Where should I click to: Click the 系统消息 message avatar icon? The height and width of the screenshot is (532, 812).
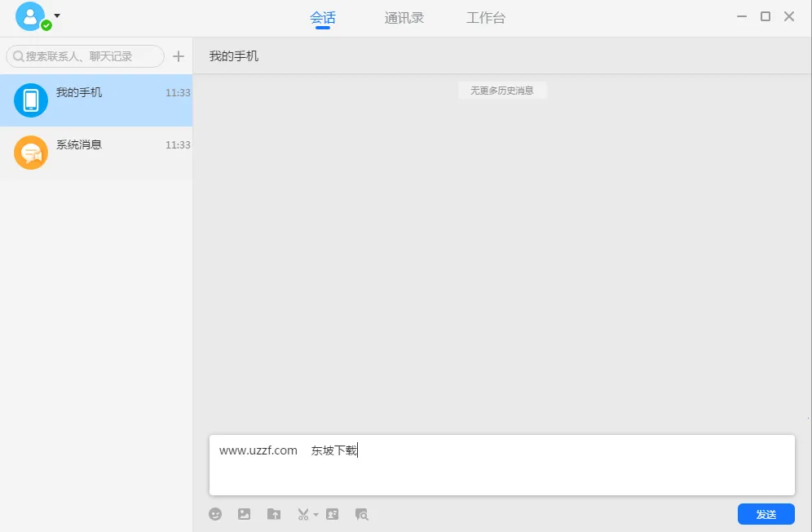point(30,153)
